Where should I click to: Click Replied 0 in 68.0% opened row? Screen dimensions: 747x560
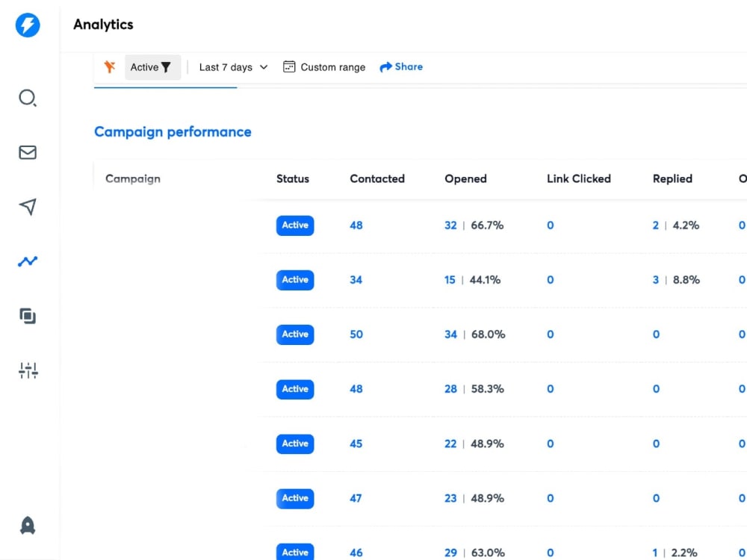[x=656, y=335]
